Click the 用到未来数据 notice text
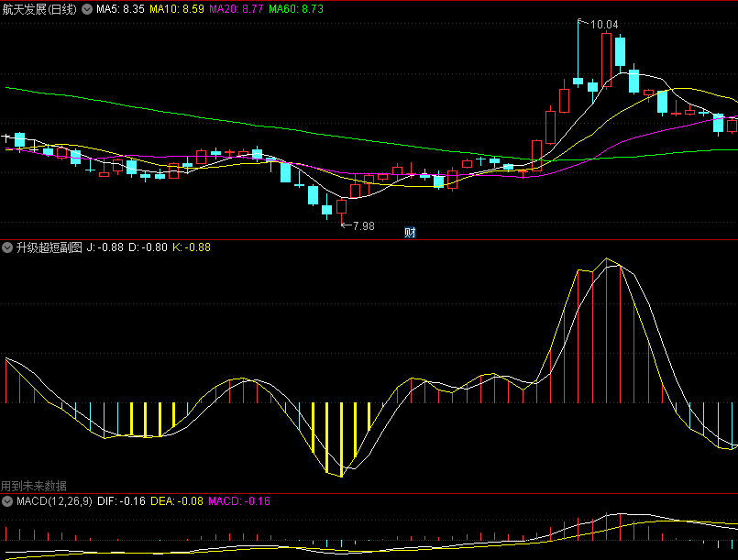This screenshot has height=560, width=738. (x=34, y=486)
